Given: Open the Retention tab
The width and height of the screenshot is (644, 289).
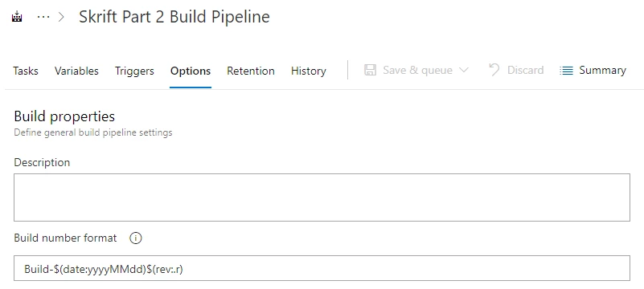Looking at the screenshot, I should pos(251,71).
